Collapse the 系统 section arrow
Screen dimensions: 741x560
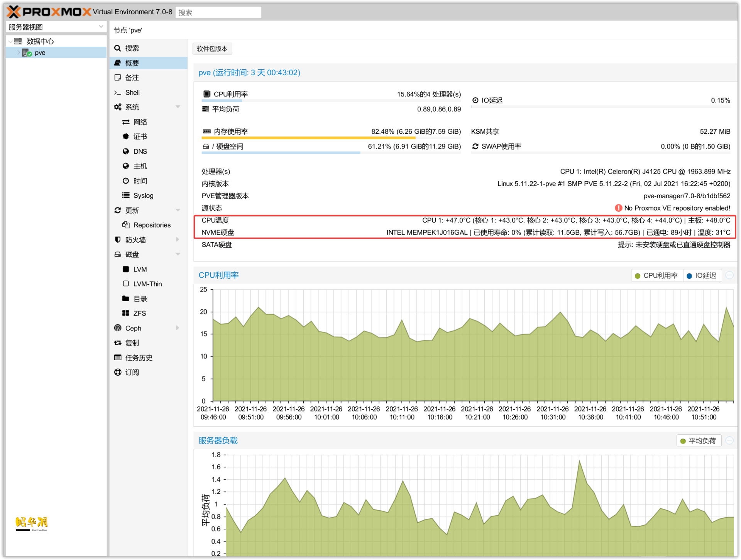[x=178, y=107]
